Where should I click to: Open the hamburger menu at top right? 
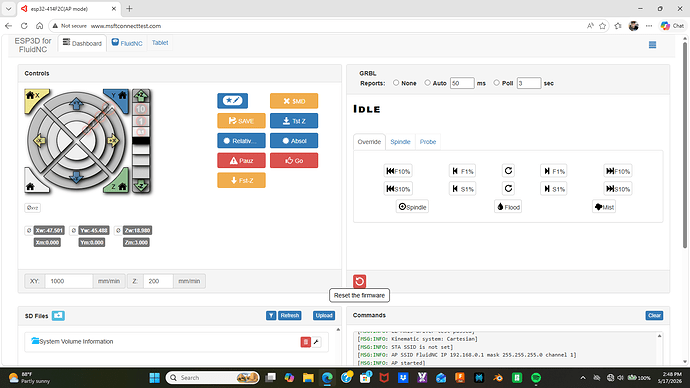(x=653, y=45)
